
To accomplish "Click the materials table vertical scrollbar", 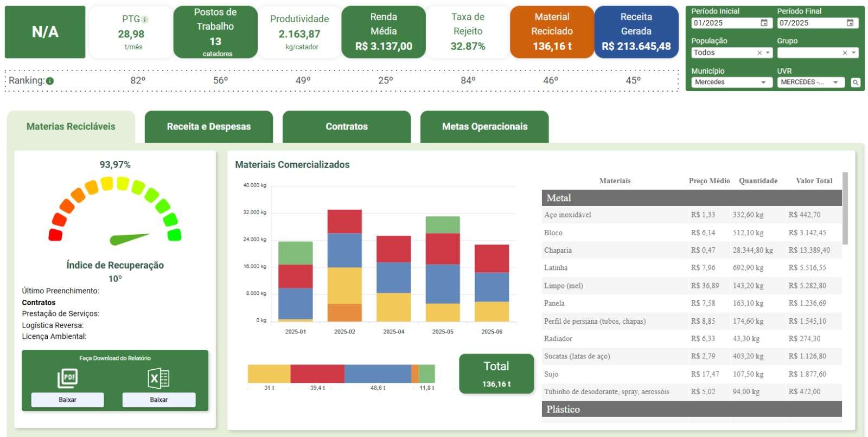I will 845,209.
